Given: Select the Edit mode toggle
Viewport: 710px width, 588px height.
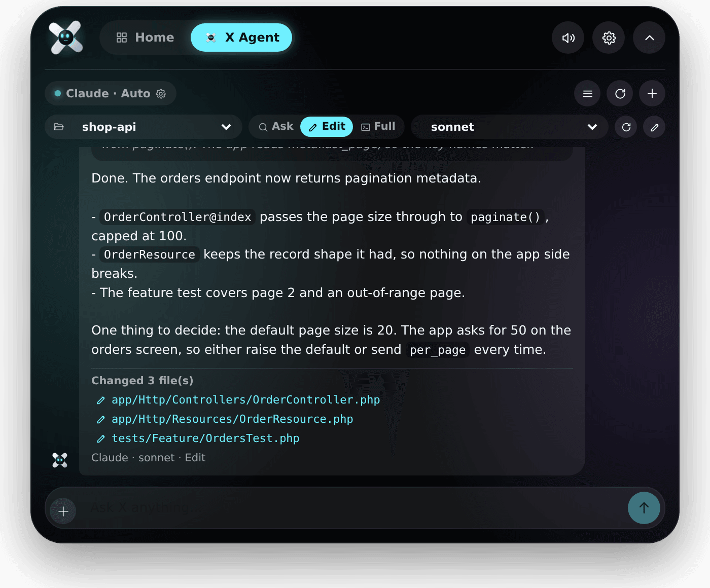Looking at the screenshot, I should point(327,126).
